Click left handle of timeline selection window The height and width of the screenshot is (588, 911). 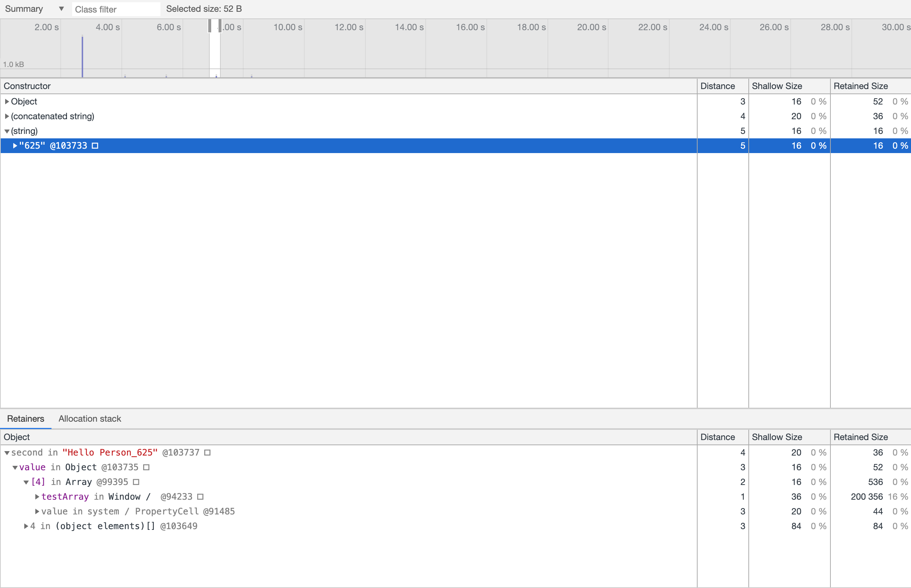[x=210, y=26]
